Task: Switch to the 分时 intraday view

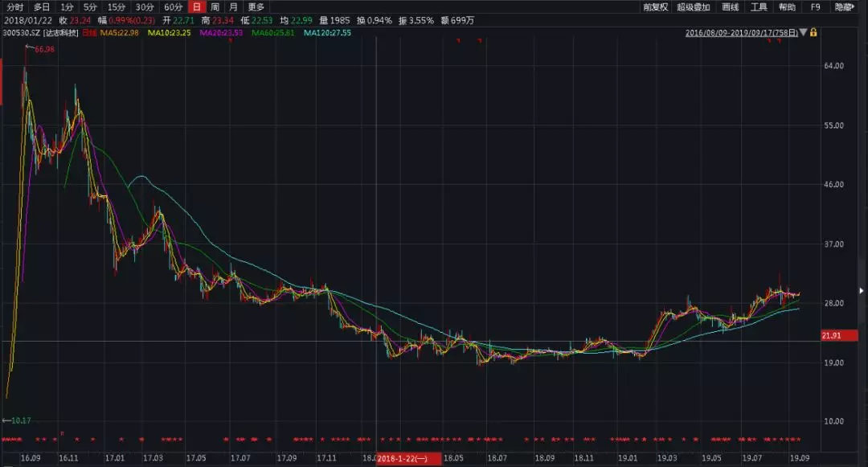Action: (x=14, y=7)
